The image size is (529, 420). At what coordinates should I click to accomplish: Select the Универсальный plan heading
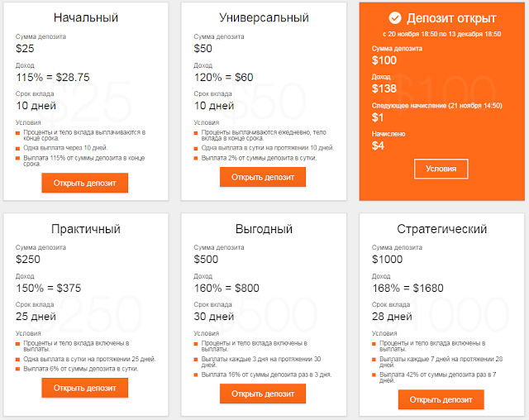point(264,17)
